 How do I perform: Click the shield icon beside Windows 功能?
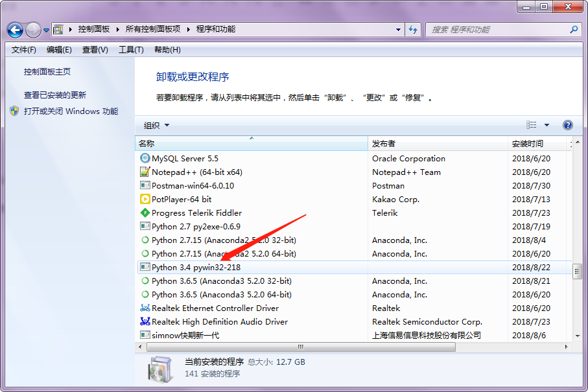point(14,111)
